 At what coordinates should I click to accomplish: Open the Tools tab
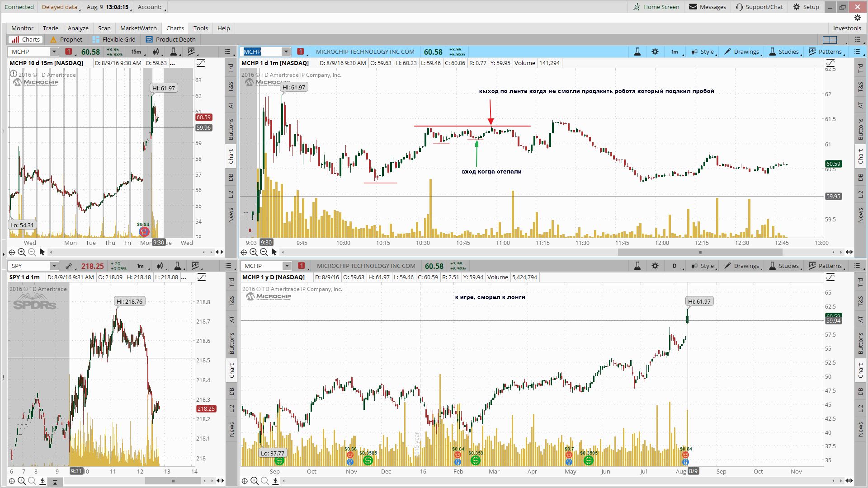pyautogui.click(x=201, y=28)
